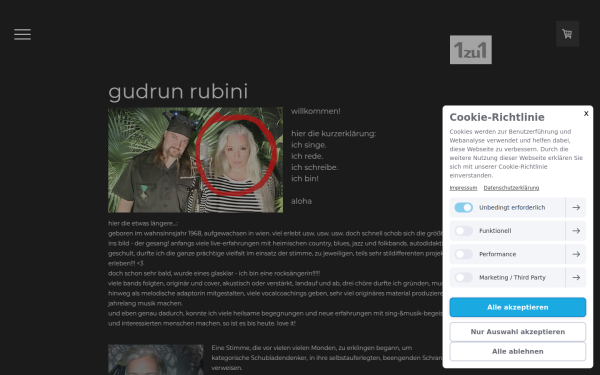The height and width of the screenshot is (375, 600).
Task: Close the Cookie-Richtlinie dialog
Action: coord(586,113)
